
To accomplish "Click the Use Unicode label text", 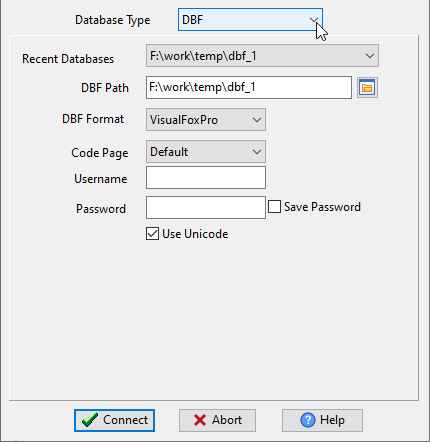I will [x=195, y=234].
